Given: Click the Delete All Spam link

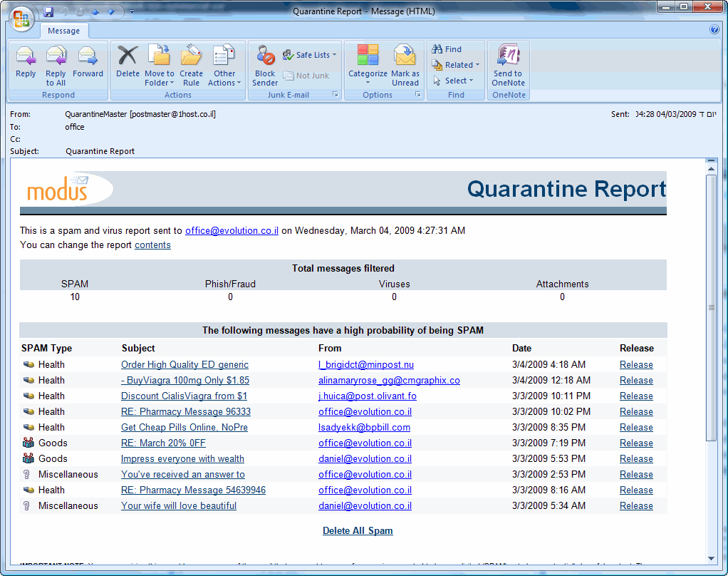Looking at the screenshot, I should [x=358, y=530].
